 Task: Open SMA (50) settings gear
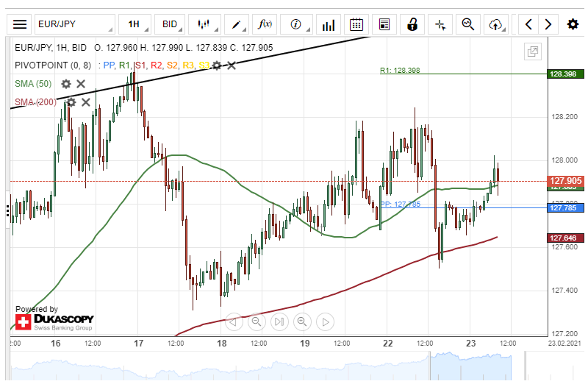(66, 84)
